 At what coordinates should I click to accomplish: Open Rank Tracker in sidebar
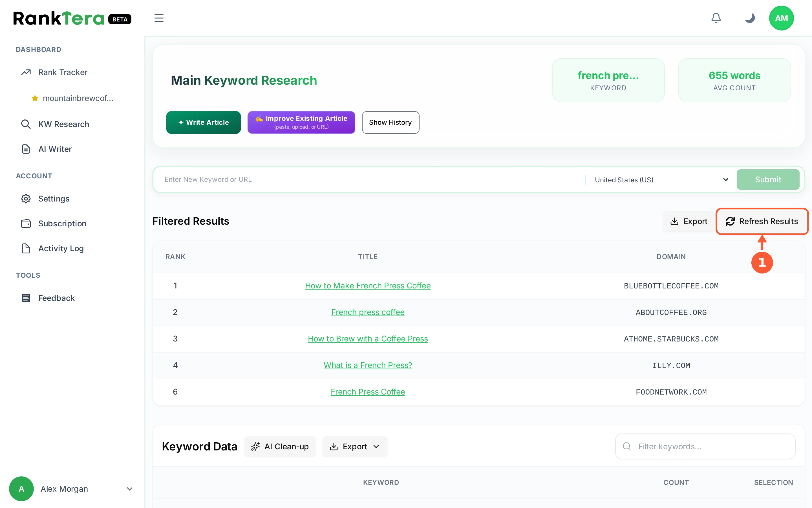click(63, 72)
